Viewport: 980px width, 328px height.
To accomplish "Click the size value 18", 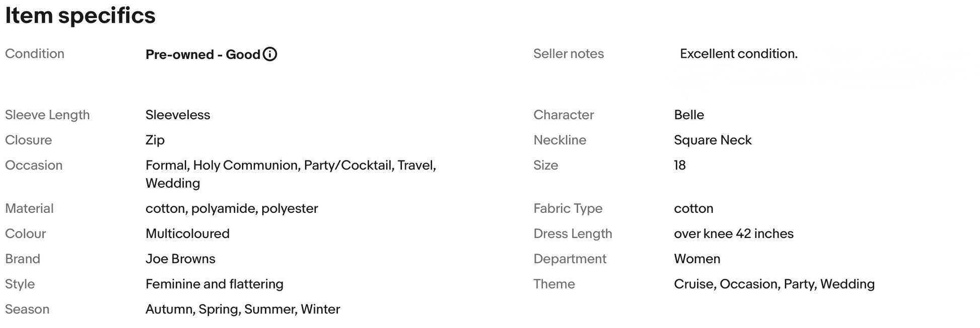I will [x=680, y=165].
